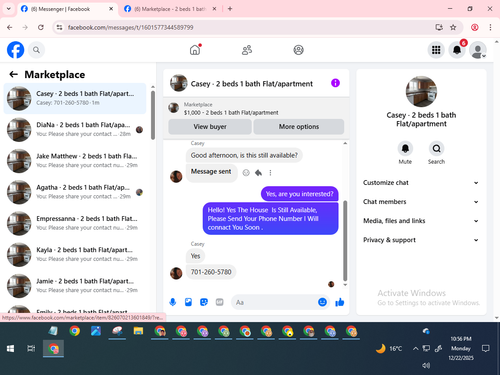This screenshot has height=375, width=500.
Task: Click the chat messages scrollbar
Action: click(345, 241)
